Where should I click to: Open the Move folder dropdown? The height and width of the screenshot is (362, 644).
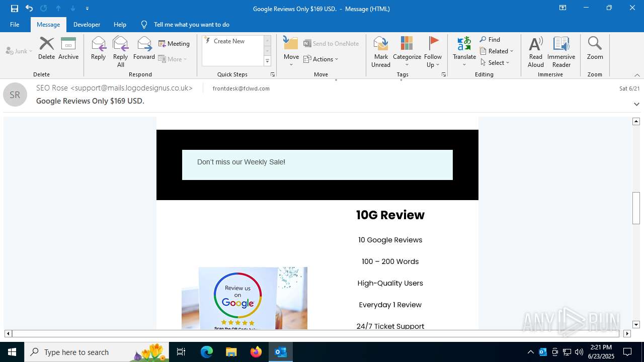coord(291,52)
